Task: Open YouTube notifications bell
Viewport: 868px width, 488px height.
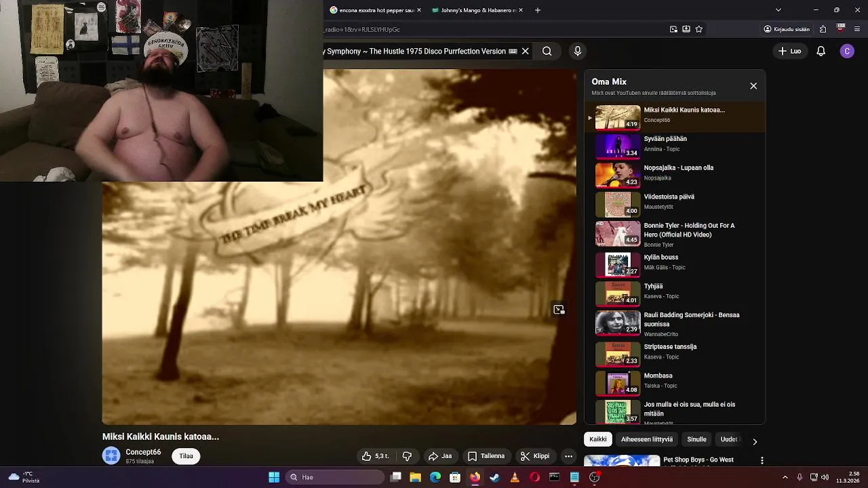Action: tap(821, 51)
